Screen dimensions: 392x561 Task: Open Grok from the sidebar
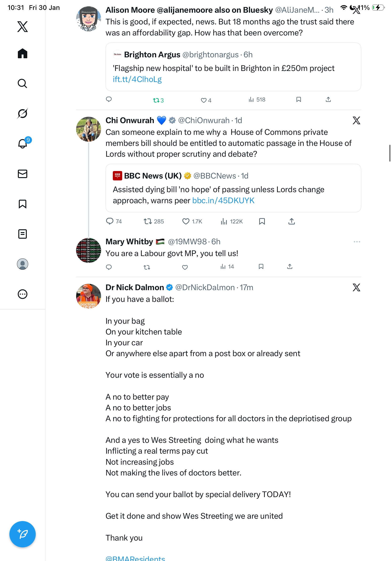[23, 113]
